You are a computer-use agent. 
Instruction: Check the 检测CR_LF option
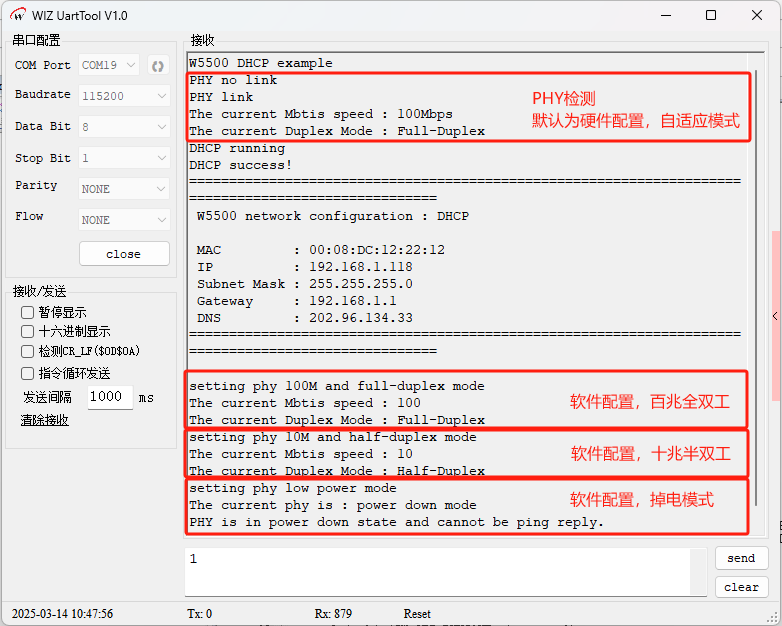[28, 351]
